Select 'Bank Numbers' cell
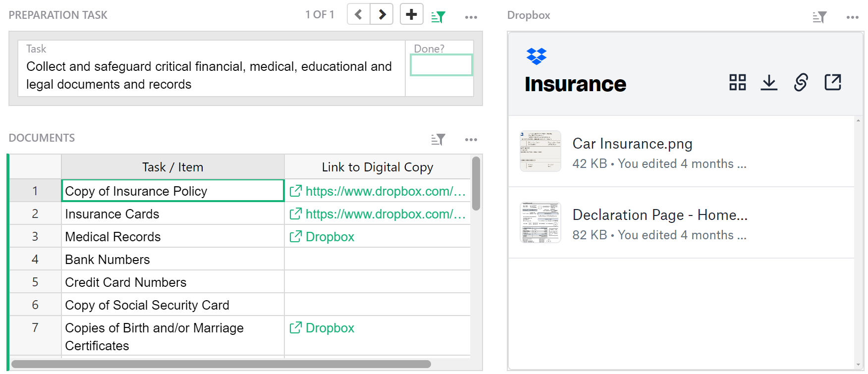868x374 pixels. pyautogui.click(x=172, y=259)
